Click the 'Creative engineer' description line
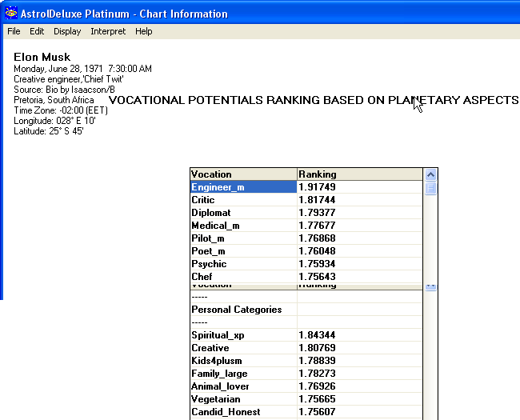This screenshot has width=520, height=420. [69, 79]
